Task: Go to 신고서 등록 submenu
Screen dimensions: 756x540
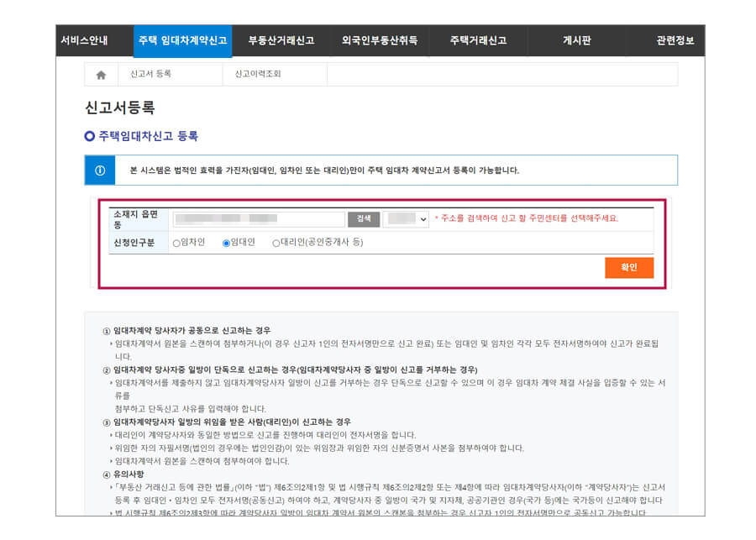Action: pos(150,74)
